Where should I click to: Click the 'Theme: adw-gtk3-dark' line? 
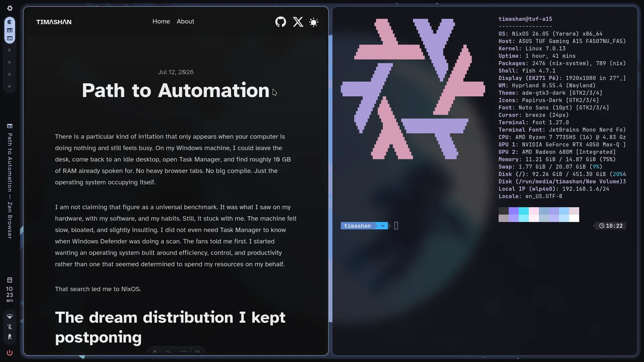pos(550,93)
